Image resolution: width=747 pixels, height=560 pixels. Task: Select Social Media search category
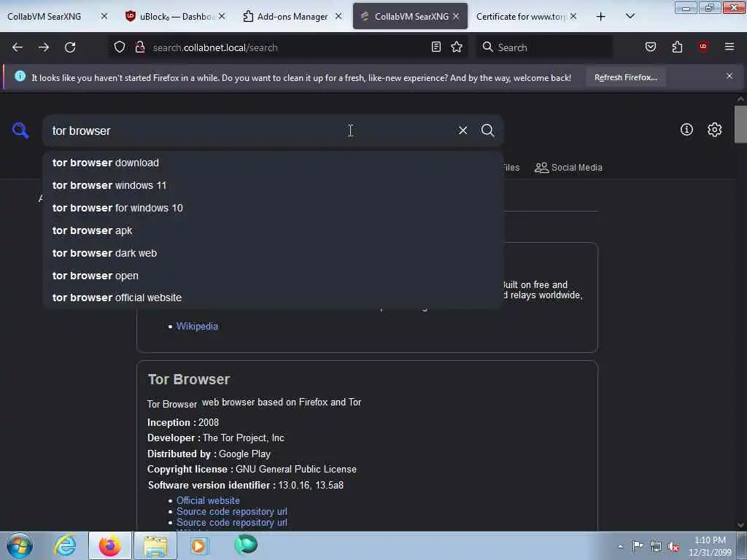[x=568, y=168]
